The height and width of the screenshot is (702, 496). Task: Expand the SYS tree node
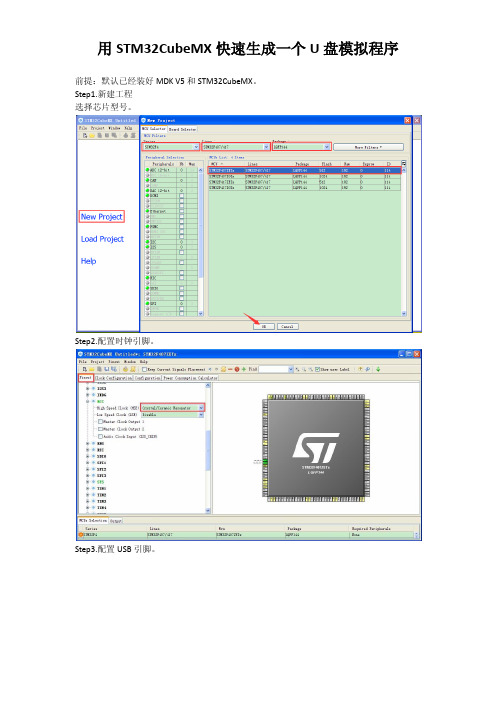[87, 482]
